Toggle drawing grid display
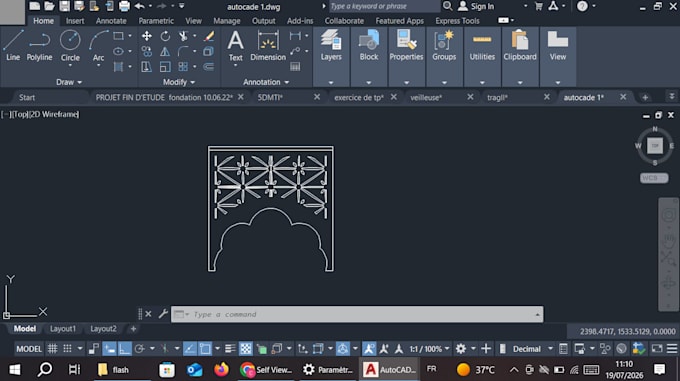The height and width of the screenshot is (381, 680). pyautogui.click(x=52, y=348)
